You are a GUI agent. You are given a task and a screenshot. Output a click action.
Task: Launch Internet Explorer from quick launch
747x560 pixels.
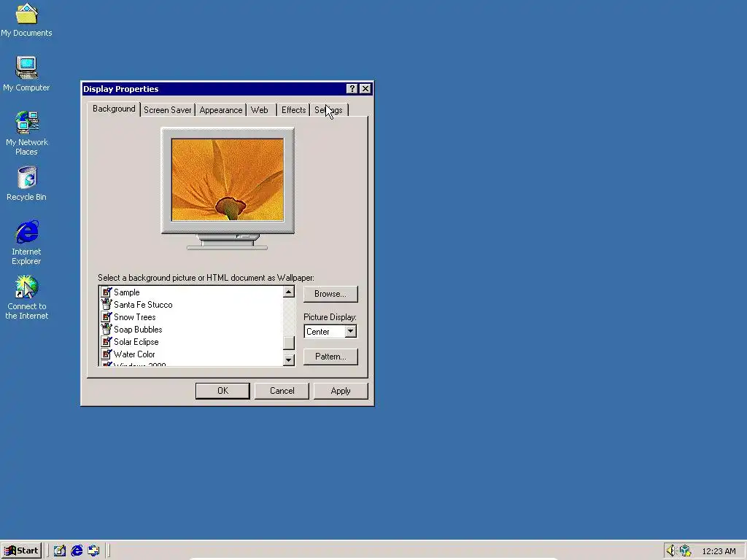(x=77, y=551)
